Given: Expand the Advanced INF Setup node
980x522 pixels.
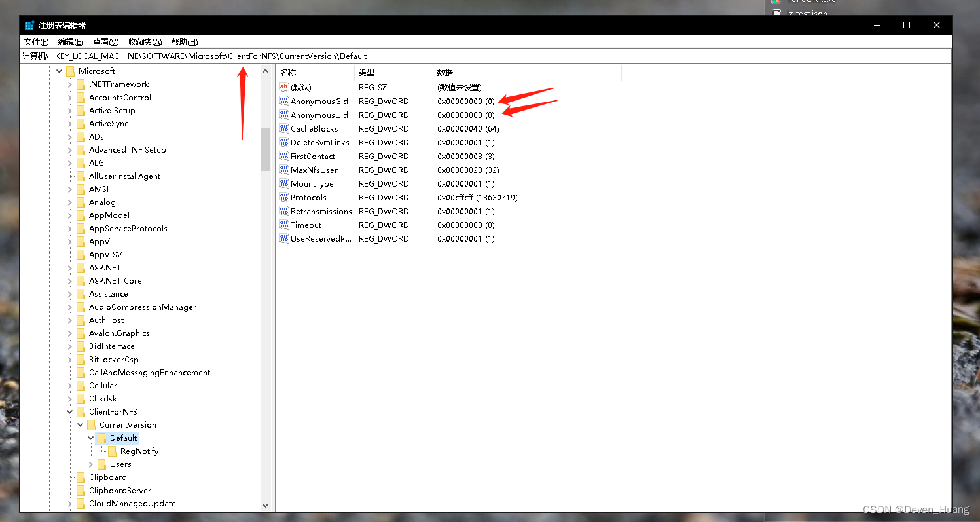Looking at the screenshot, I should [x=69, y=149].
